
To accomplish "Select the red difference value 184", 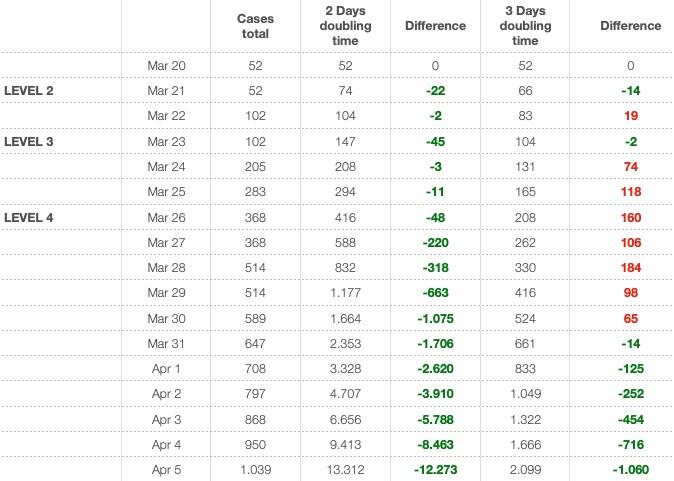I will [x=630, y=267].
